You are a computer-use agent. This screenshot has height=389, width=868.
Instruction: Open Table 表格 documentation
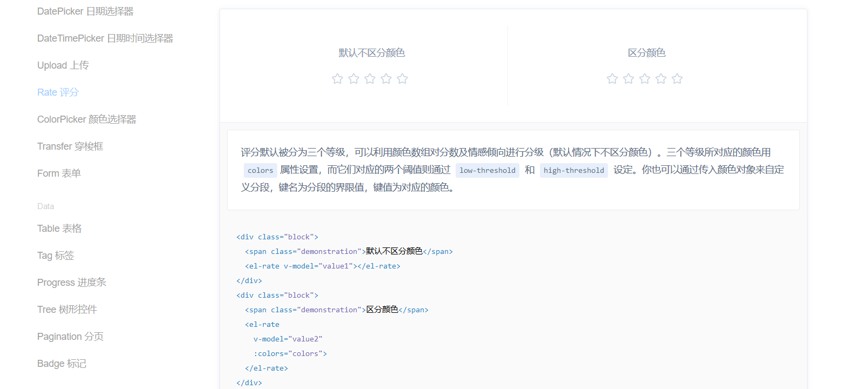tap(59, 229)
